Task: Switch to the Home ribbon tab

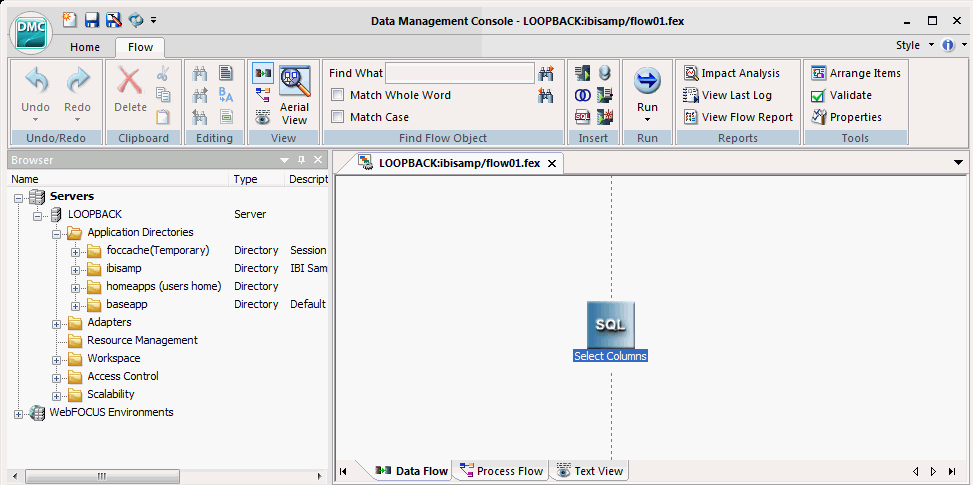Action: [x=85, y=47]
